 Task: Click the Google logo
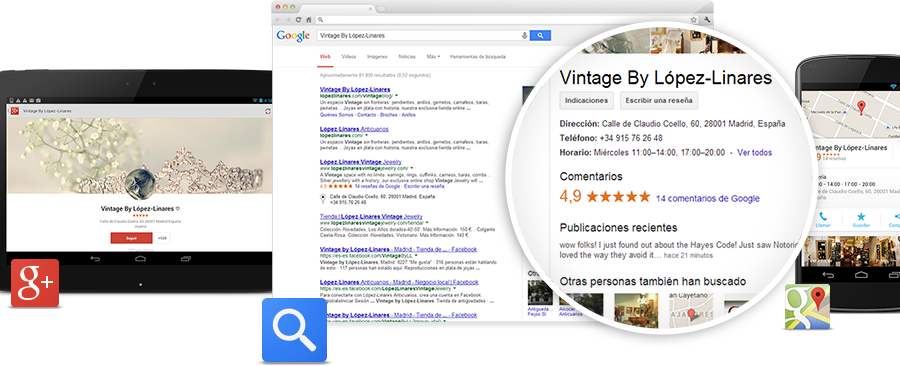point(293,36)
